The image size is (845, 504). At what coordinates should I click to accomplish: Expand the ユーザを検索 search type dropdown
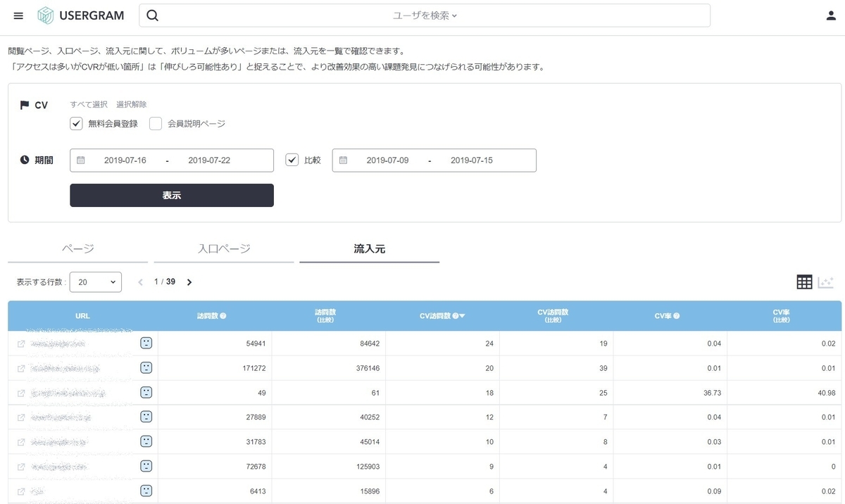point(425,15)
